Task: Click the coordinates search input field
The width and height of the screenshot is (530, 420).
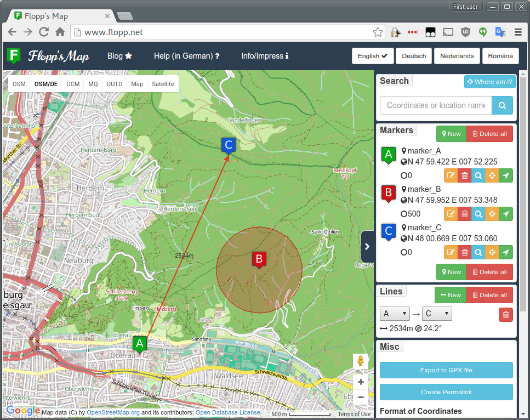Action: point(436,105)
